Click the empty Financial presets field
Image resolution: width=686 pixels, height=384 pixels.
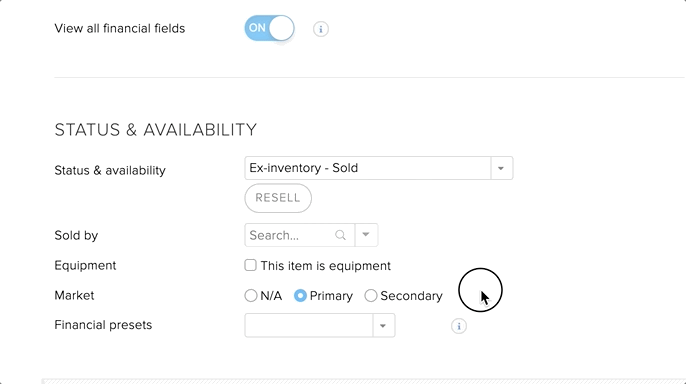(309, 325)
